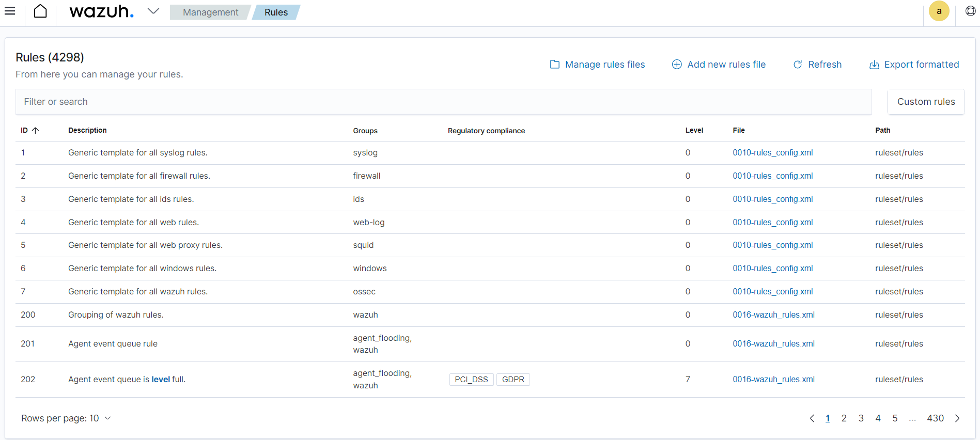Select 'Generic template for all ids rules.'
Viewport: 980px width, 440px height.
131,199
